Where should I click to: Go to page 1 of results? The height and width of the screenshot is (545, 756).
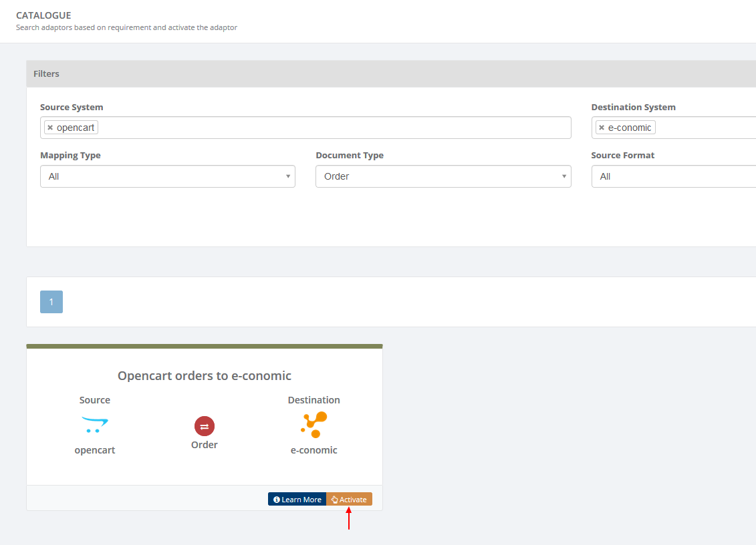(51, 302)
